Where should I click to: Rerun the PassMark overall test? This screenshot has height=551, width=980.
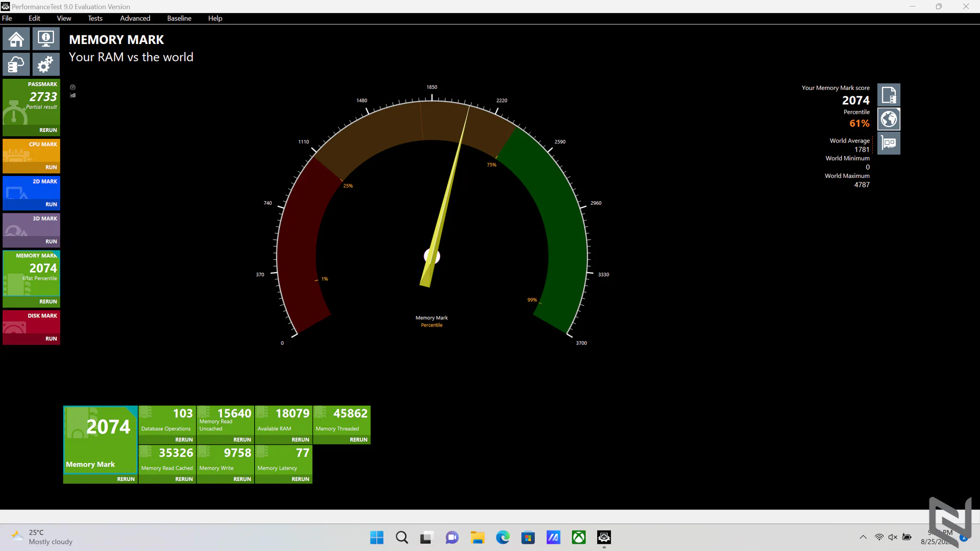click(x=48, y=130)
